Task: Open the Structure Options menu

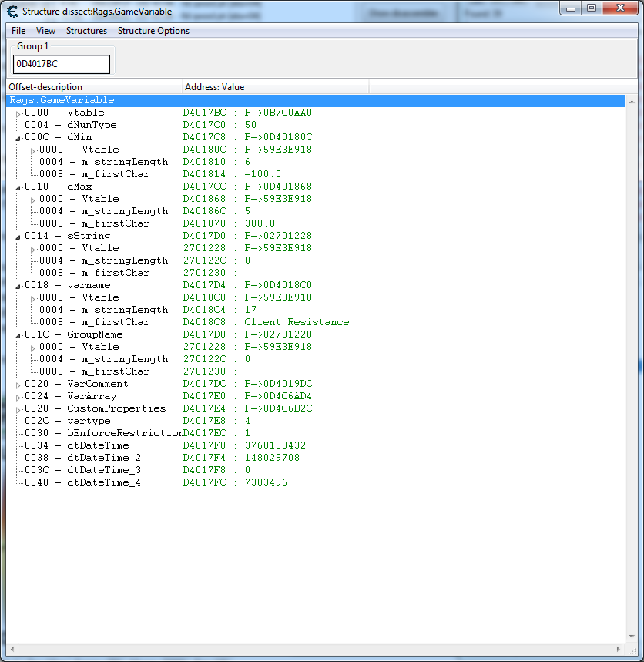Action: tap(153, 31)
